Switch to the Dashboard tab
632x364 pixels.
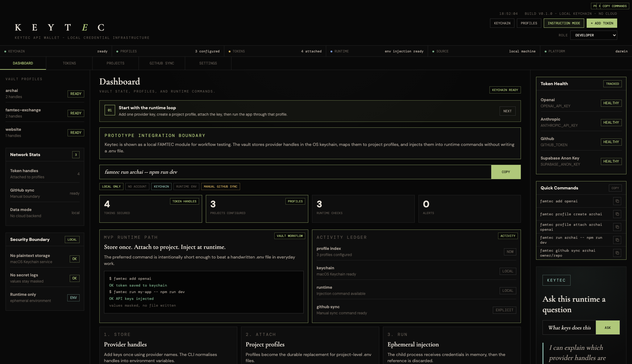(23, 63)
